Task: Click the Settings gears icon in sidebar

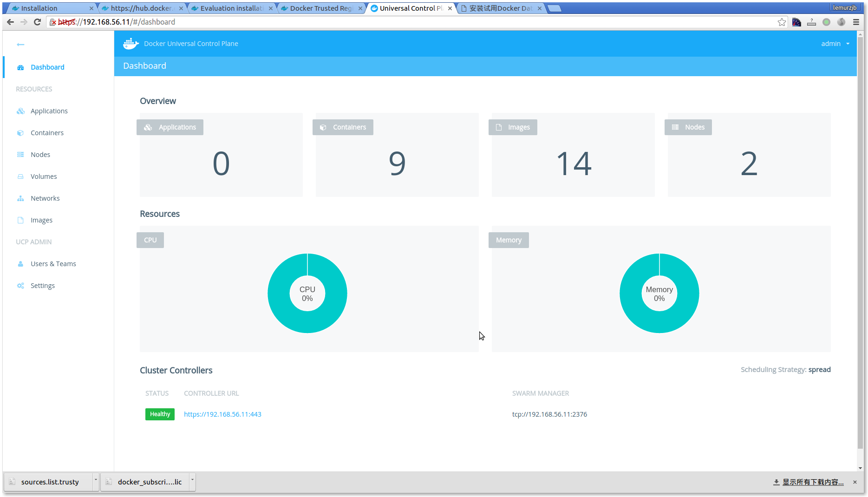Action: coord(20,286)
